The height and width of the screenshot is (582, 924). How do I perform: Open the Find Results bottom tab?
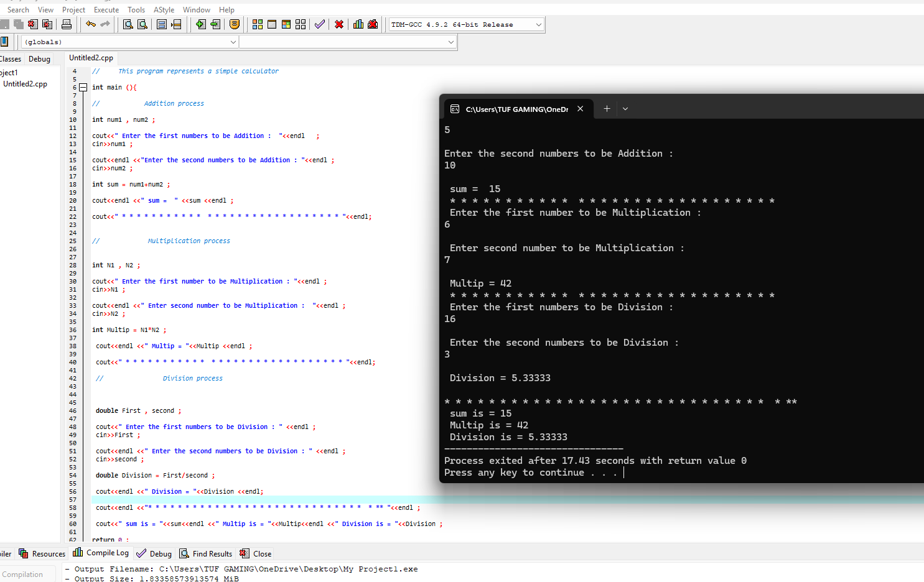tap(206, 553)
